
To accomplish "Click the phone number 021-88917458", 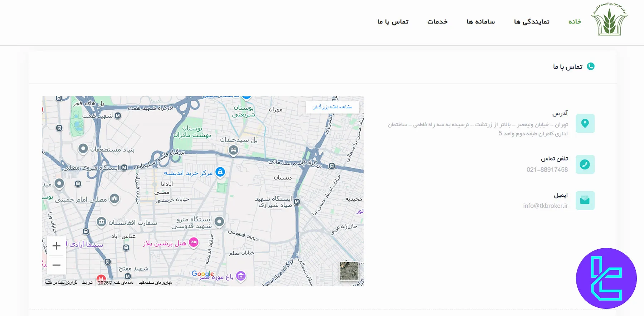I will click(x=547, y=169).
